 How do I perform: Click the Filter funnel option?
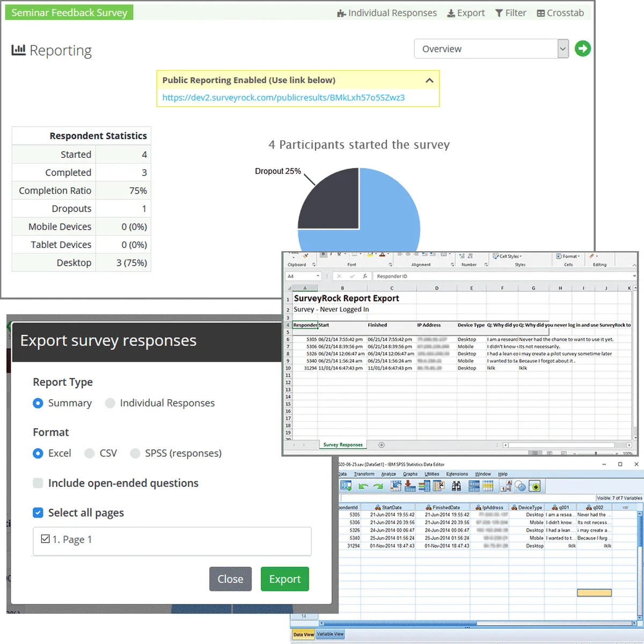(x=510, y=13)
